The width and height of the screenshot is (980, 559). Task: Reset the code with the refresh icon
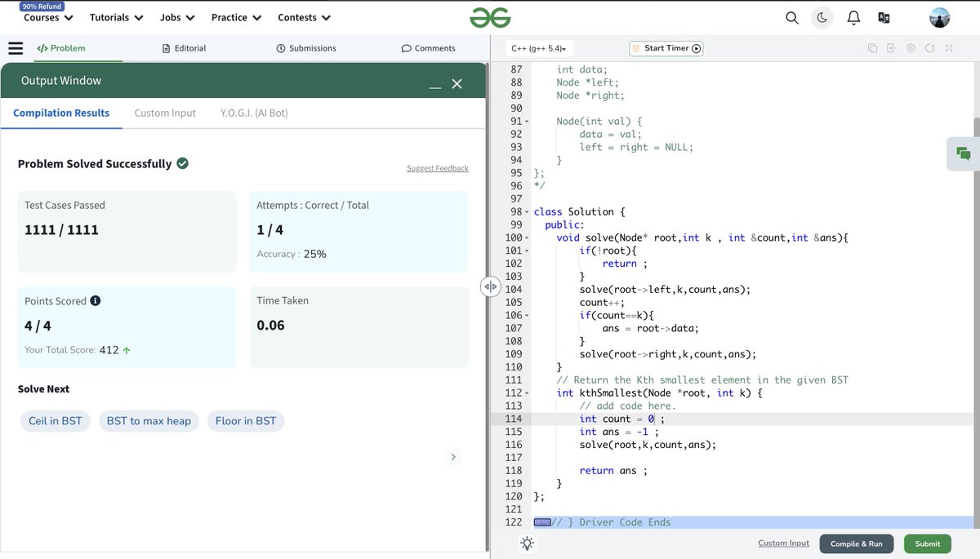929,48
